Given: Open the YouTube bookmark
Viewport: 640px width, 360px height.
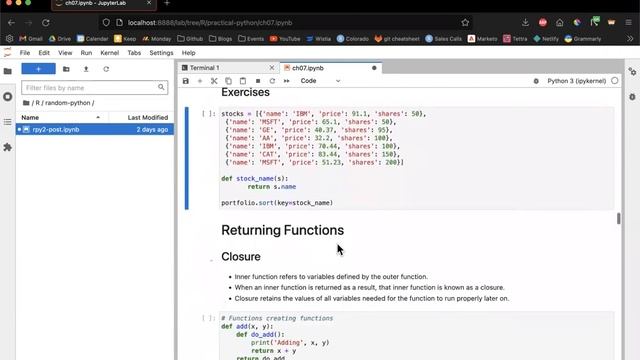Looking at the screenshot, I should click(285, 39).
